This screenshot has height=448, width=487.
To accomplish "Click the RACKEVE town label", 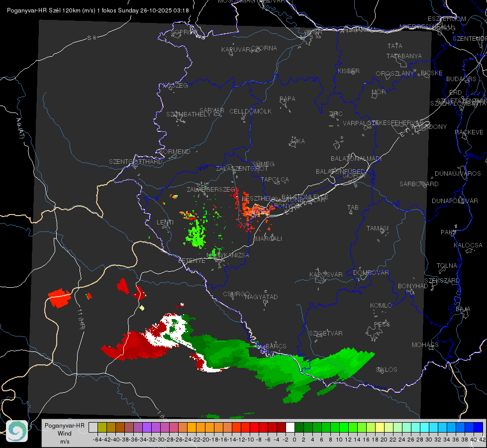I will point(469,132).
